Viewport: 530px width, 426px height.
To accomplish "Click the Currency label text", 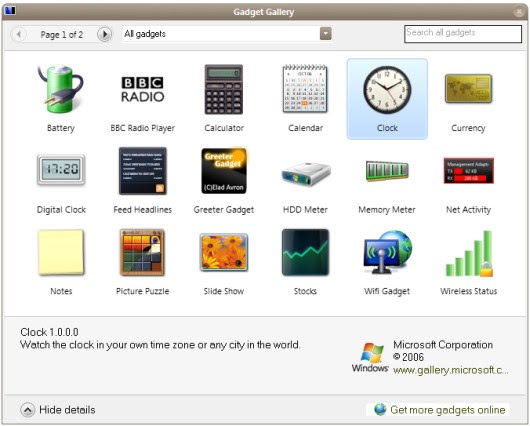I will (468, 128).
